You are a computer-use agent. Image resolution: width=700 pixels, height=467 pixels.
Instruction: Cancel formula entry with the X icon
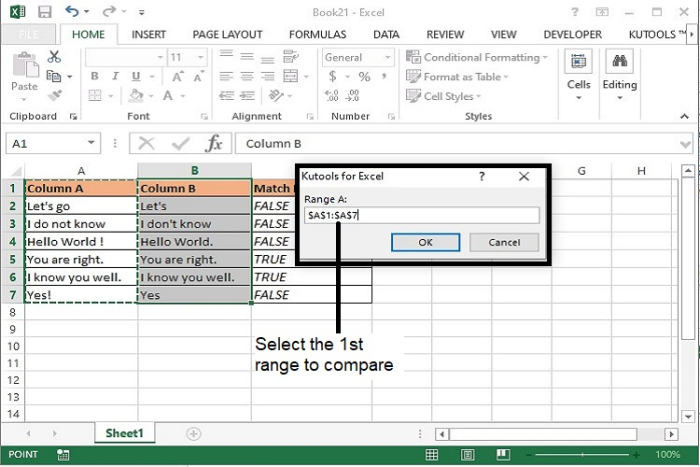(x=146, y=143)
